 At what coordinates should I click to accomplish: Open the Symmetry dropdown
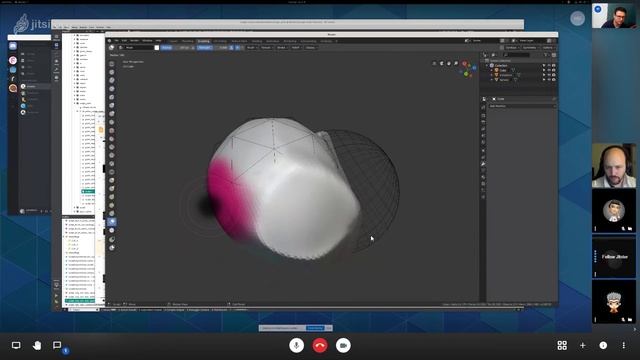(x=530, y=48)
